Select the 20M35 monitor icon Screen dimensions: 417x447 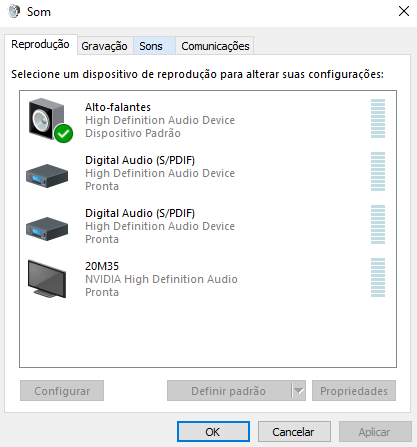click(47, 279)
